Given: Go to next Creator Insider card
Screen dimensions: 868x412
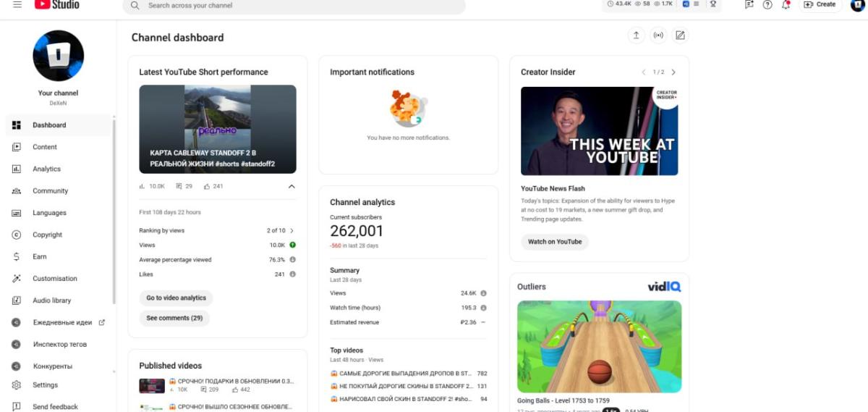Looking at the screenshot, I should click(x=673, y=72).
